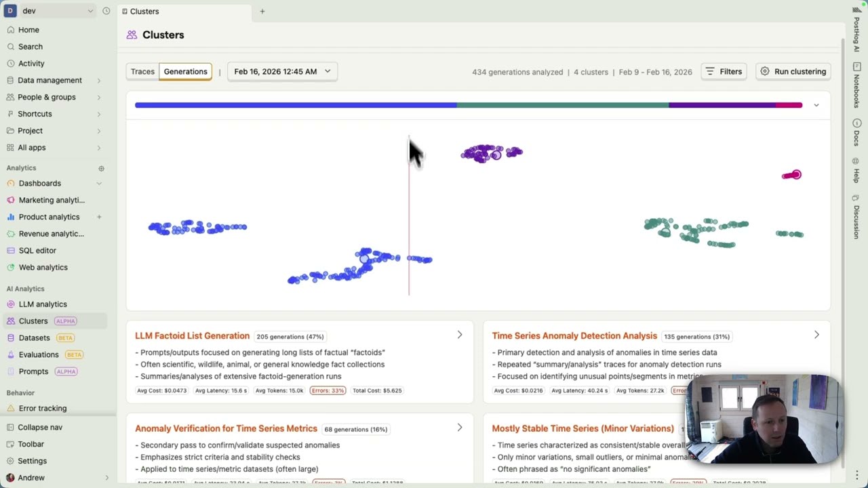
Task: Expand the Dashboards dropdown chevron
Action: [x=99, y=183]
